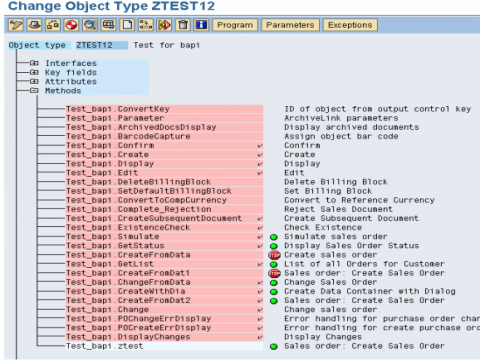Click the ZTEST12 object type field
The width and height of the screenshot is (480, 360).
coord(102,45)
